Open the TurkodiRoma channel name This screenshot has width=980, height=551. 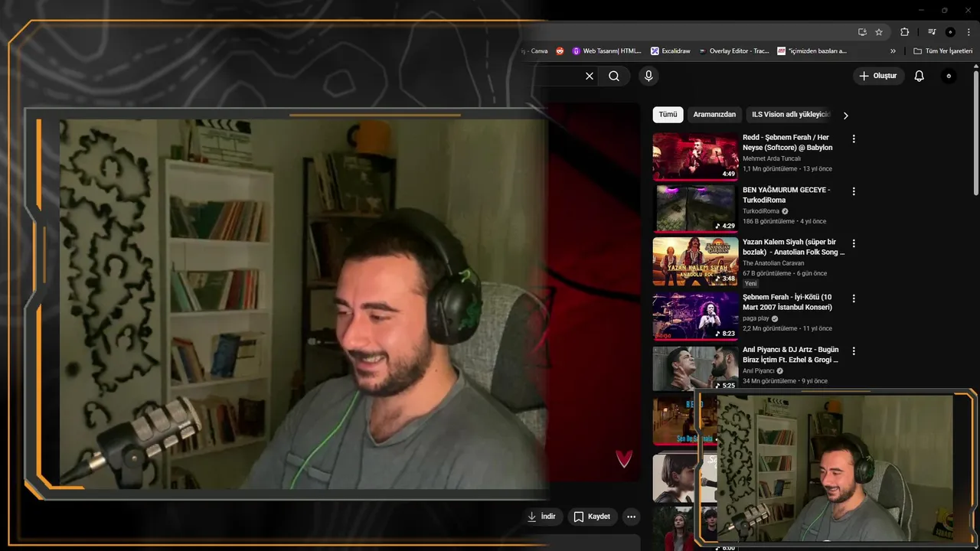[x=761, y=211]
